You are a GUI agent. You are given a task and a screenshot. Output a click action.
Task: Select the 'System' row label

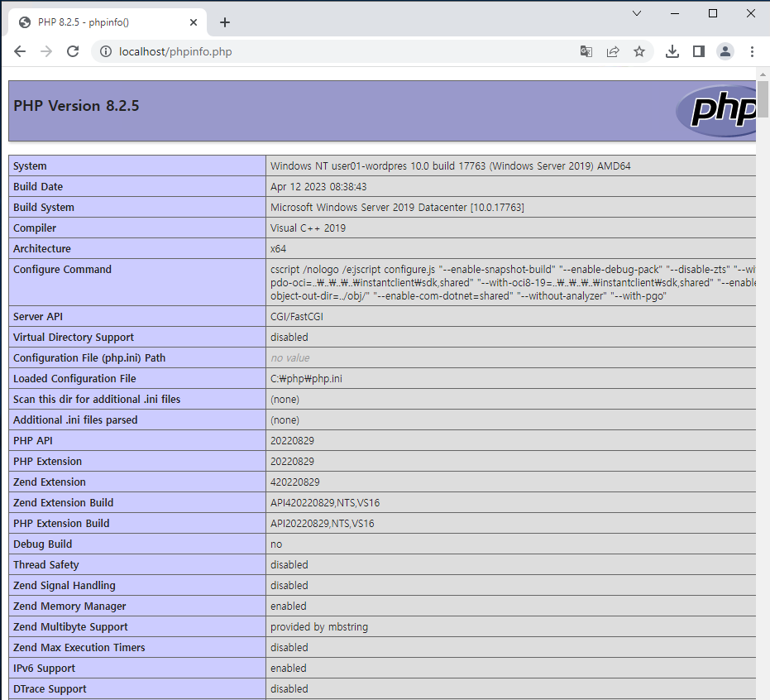pos(30,166)
